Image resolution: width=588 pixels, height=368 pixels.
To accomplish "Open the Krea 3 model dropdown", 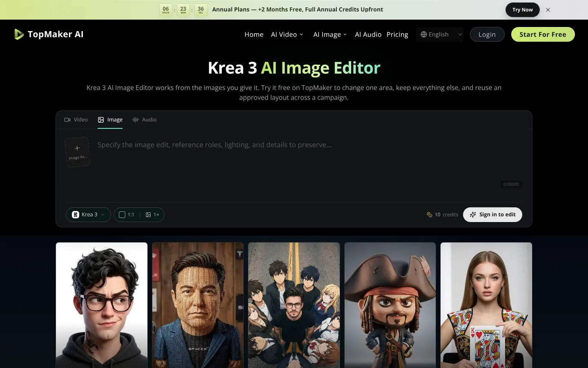I will pos(88,215).
